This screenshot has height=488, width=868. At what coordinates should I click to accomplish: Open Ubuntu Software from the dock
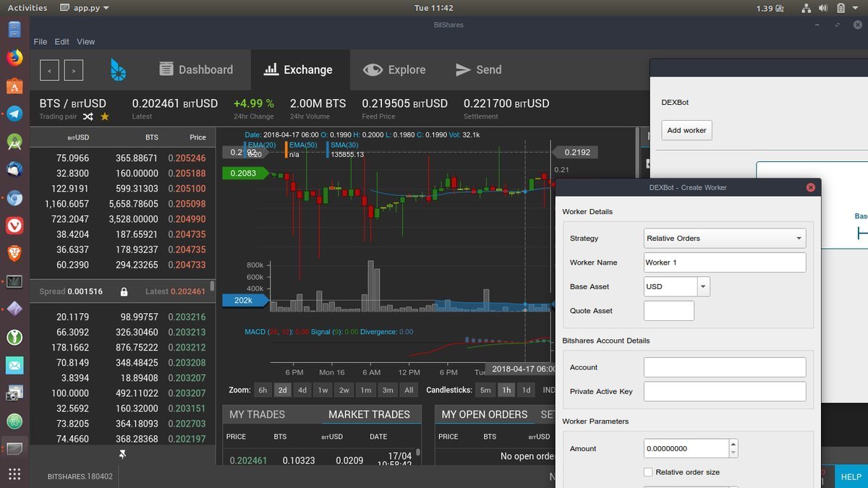pyautogui.click(x=14, y=86)
